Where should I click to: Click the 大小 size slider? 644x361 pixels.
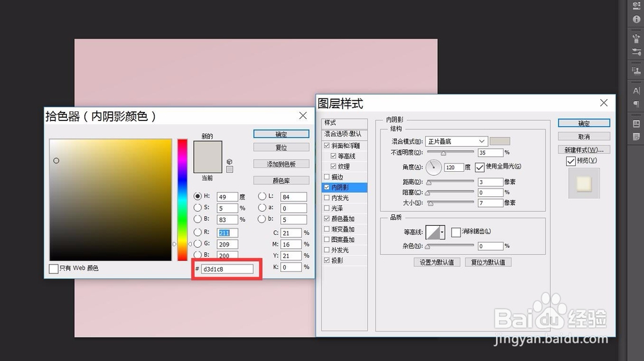point(450,203)
